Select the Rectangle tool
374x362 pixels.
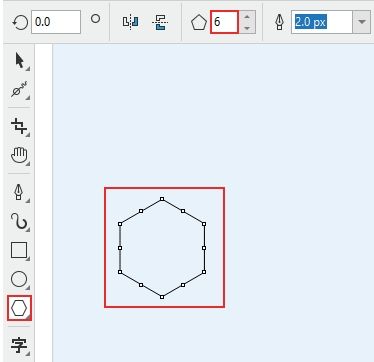(19, 250)
